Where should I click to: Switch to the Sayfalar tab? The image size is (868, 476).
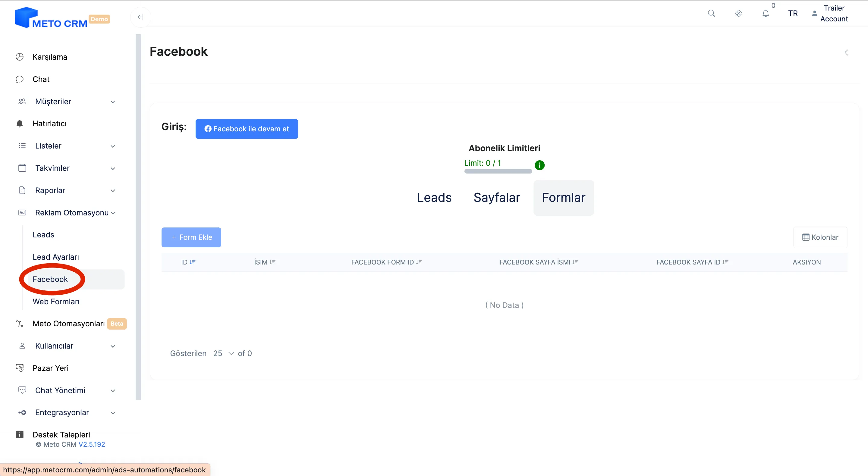[497, 197]
